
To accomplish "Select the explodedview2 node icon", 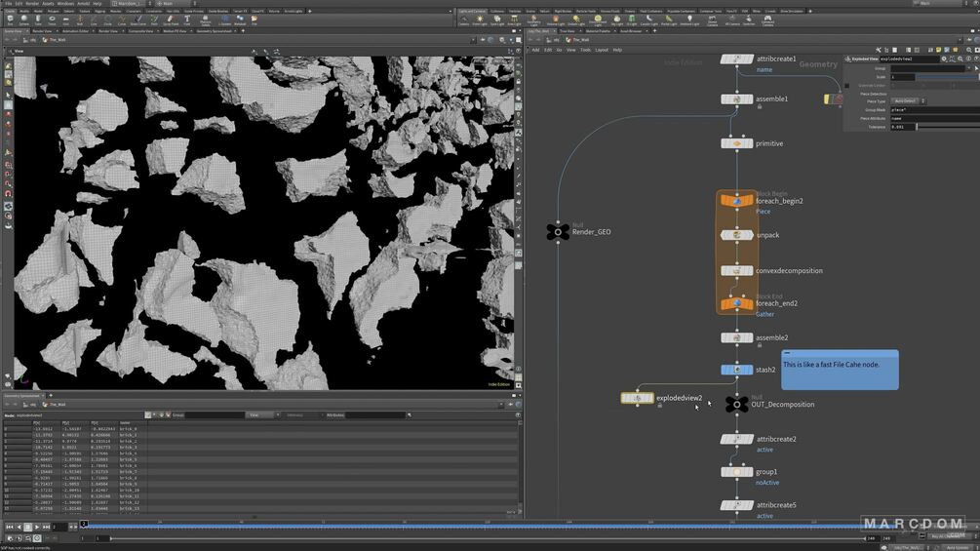I will [638, 398].
